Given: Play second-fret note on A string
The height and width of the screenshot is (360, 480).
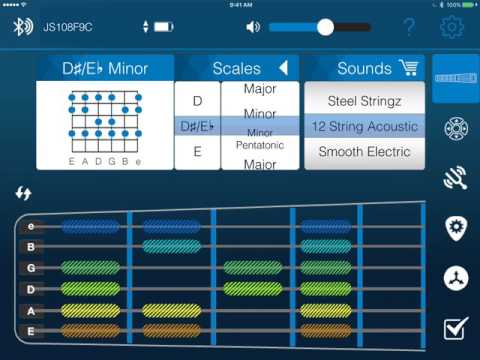Looking at the screenshot, I should (x=172, y=311).
